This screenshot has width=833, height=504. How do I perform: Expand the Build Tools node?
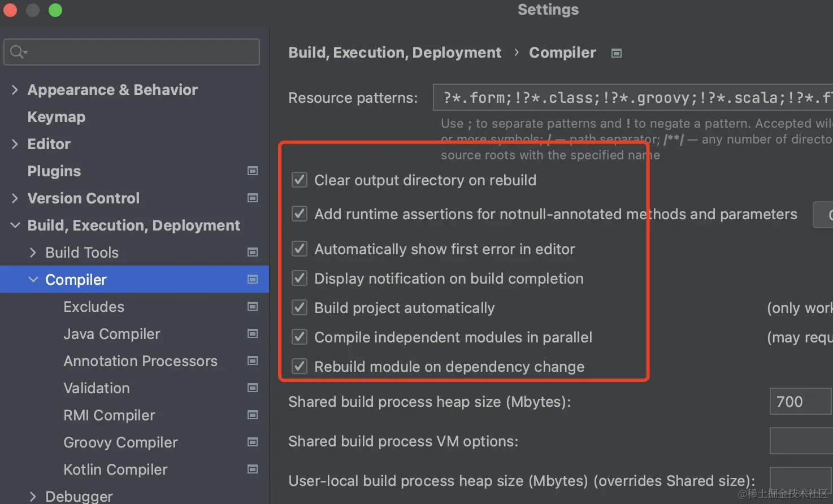click(33, 253)
